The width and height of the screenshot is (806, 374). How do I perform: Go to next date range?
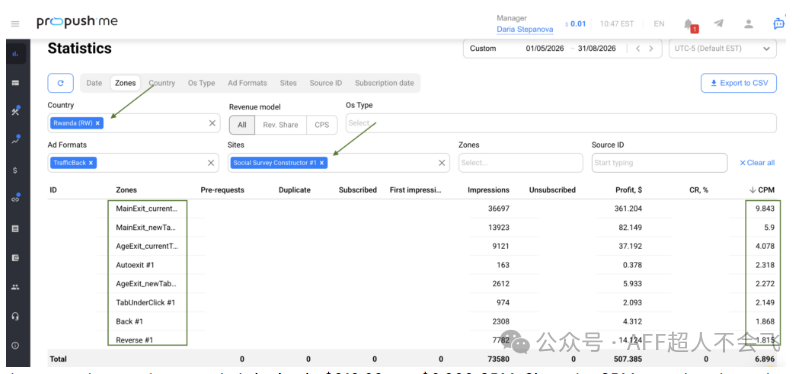651,49
